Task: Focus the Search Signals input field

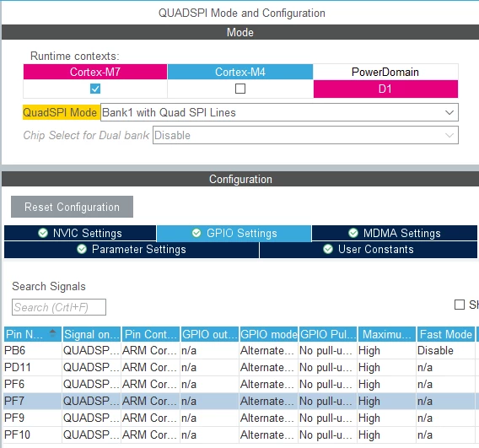Action: pos(59,307)
